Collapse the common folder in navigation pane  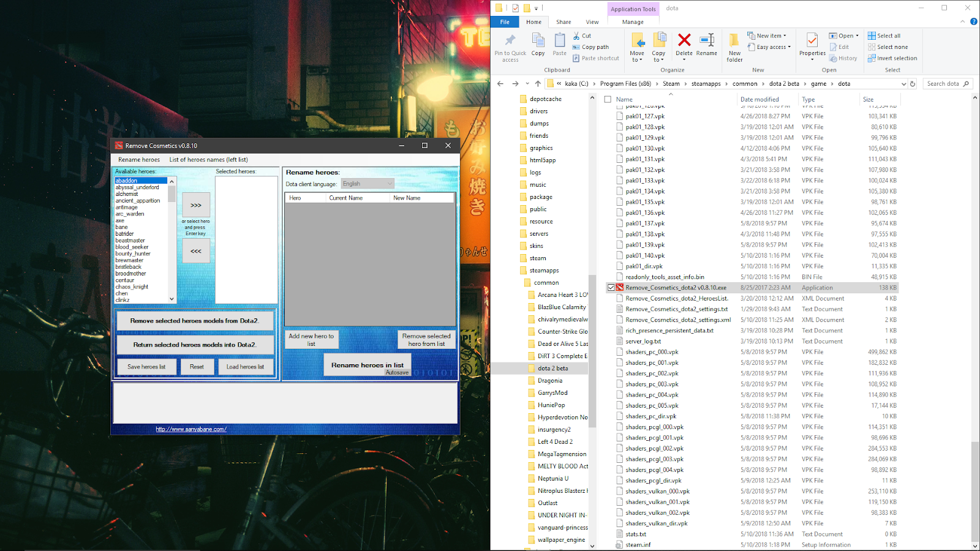[x=519, y=282]
